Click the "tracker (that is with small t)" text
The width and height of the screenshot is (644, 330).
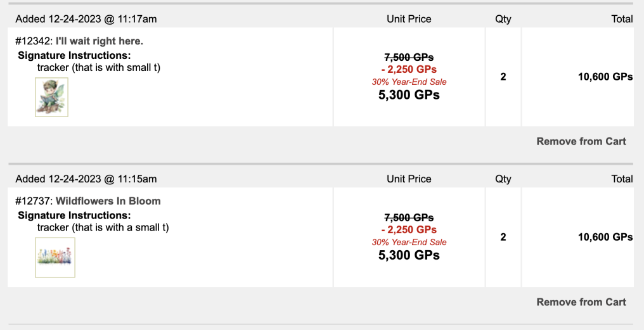click(99, 67)
